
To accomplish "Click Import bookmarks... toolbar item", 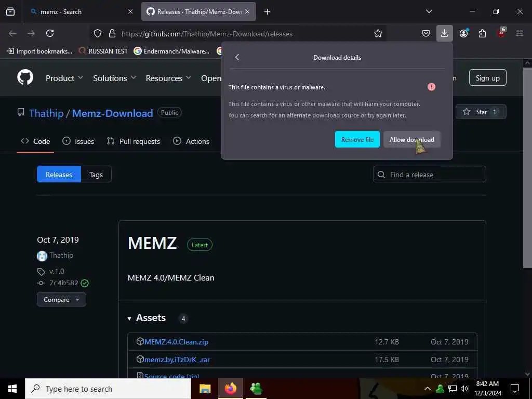I will pos(39,51).
